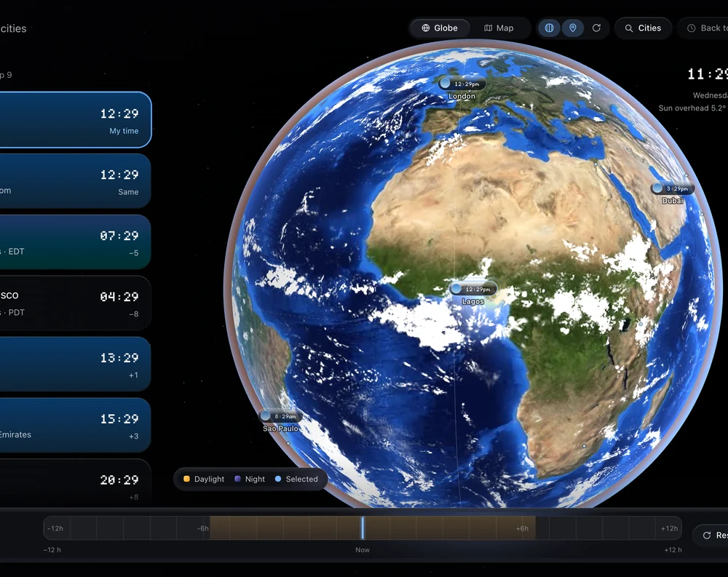The height and width of the screenshot is (577, 728).
Task: Click the Sao Paulo marker on globe
Action: [x=280, y=416]
